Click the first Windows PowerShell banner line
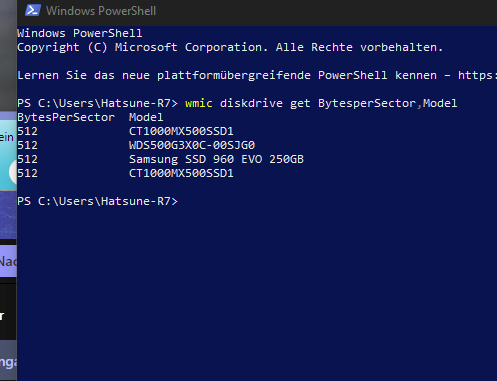Screen dimensions: 497x381 (x=80, y=33)
